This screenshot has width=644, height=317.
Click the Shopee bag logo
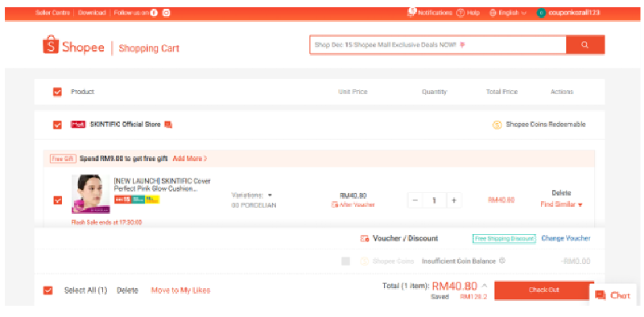(x=51, y=44)
